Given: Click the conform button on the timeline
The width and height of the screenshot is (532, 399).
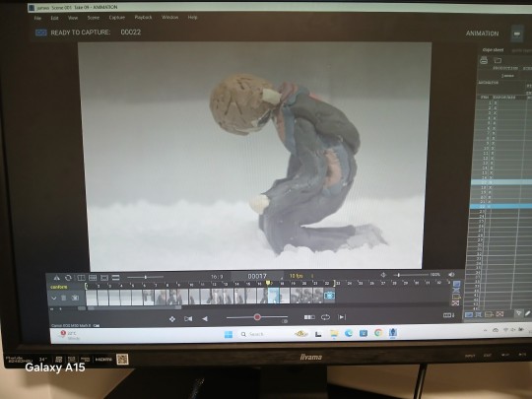Looking at the screenshot, I should pos(59,287).
